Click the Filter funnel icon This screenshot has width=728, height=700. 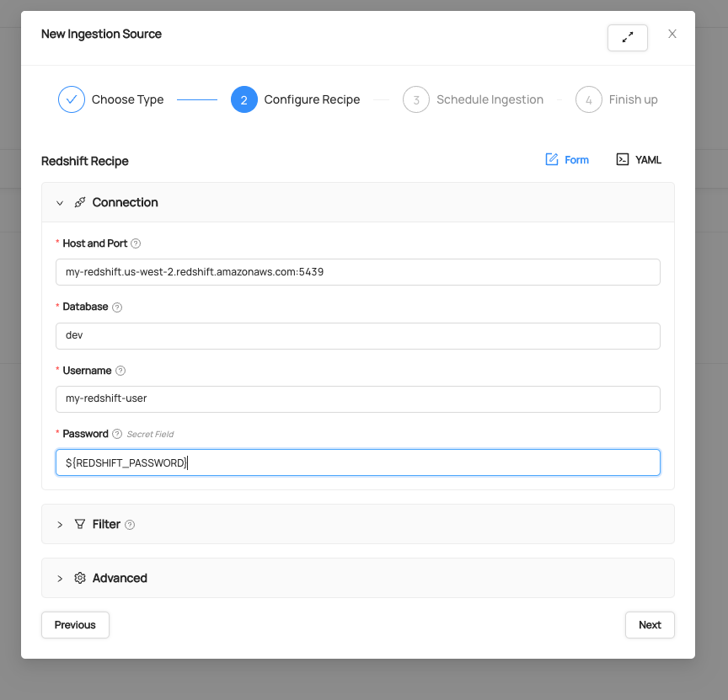coord(80,524)
